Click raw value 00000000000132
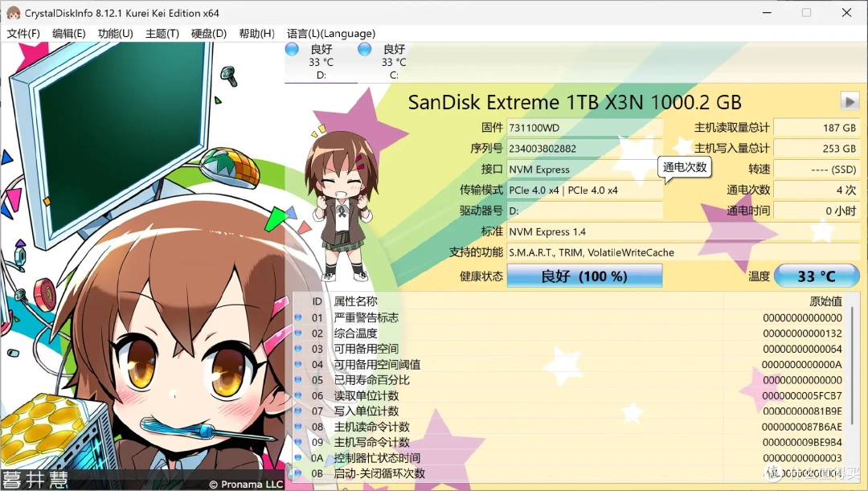The width and height of the screenshot is (868, 491). click(x=802, y=333)
